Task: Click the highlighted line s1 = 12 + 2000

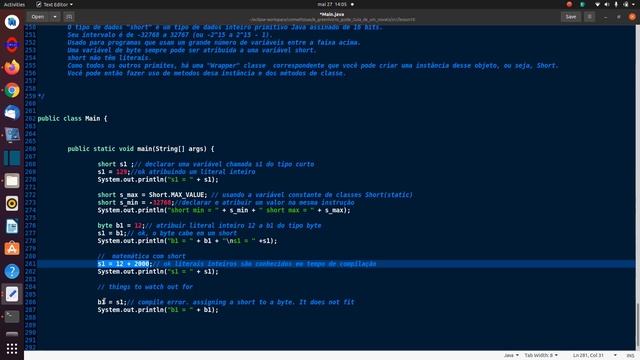Action: (x=124, y=264)
